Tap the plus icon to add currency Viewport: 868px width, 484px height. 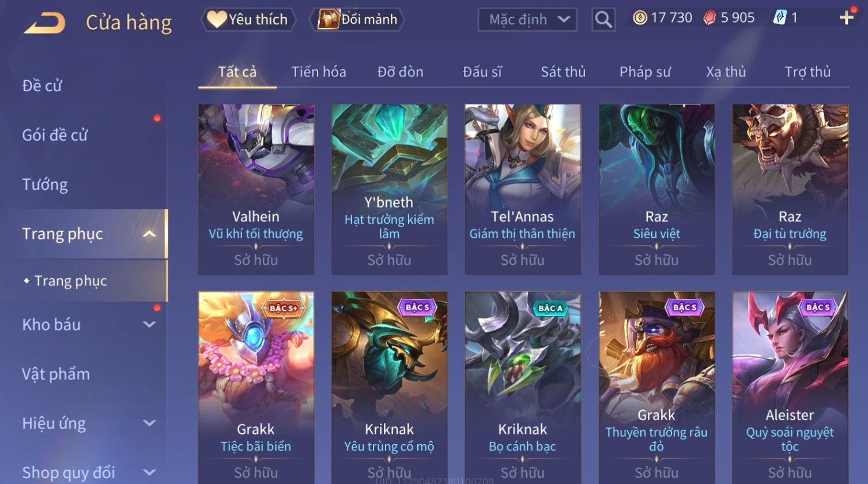coord(846,18)
